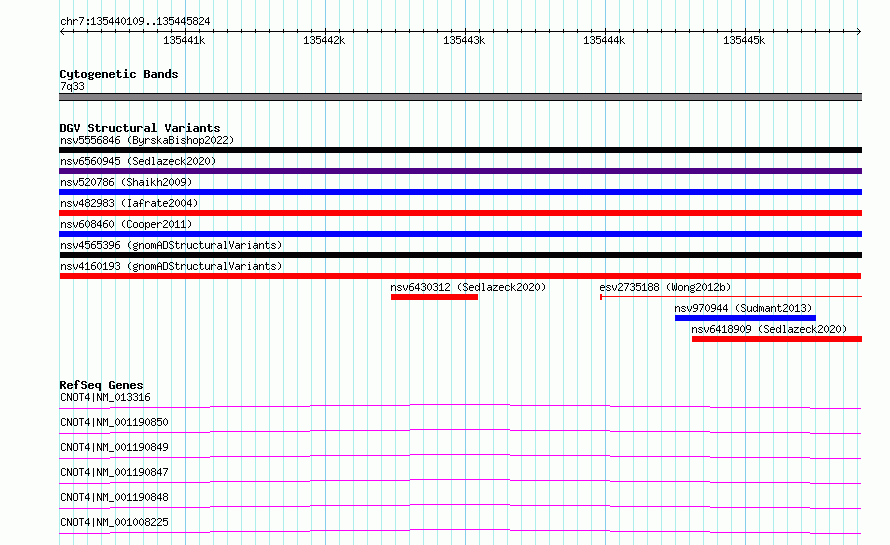Click the 135443k ruler tick label
The width and height of the screenshot is (890, 545).
click(x=464, y=40)
